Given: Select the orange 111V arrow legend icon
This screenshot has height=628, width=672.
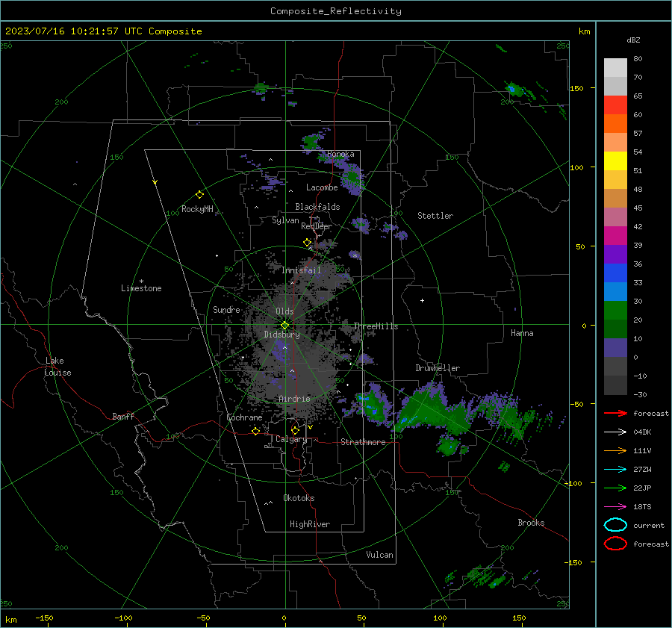Looking at the screenshot, I should [x=615, y=450].
